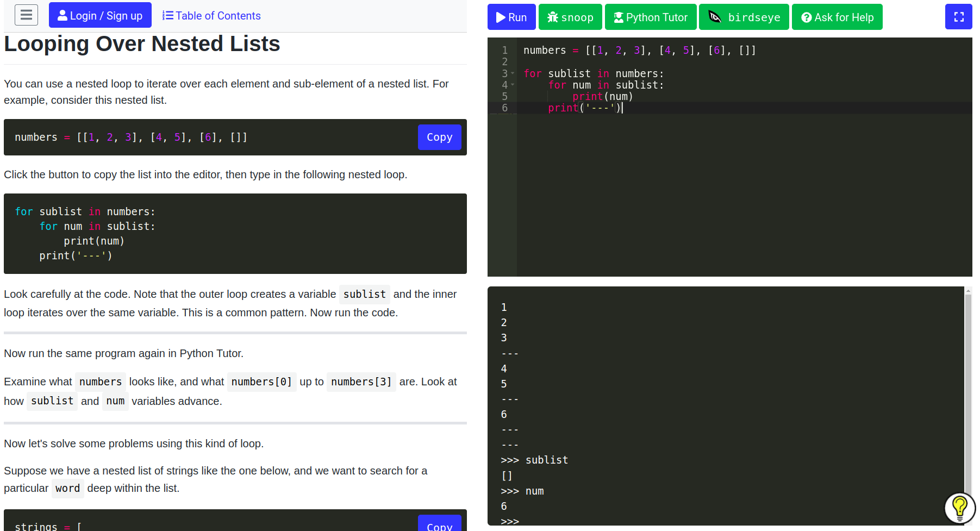Click the Login / Sign up button
The height and width of the screenshot is (531, 980).
pyautogui.click(x=100, y=16)
